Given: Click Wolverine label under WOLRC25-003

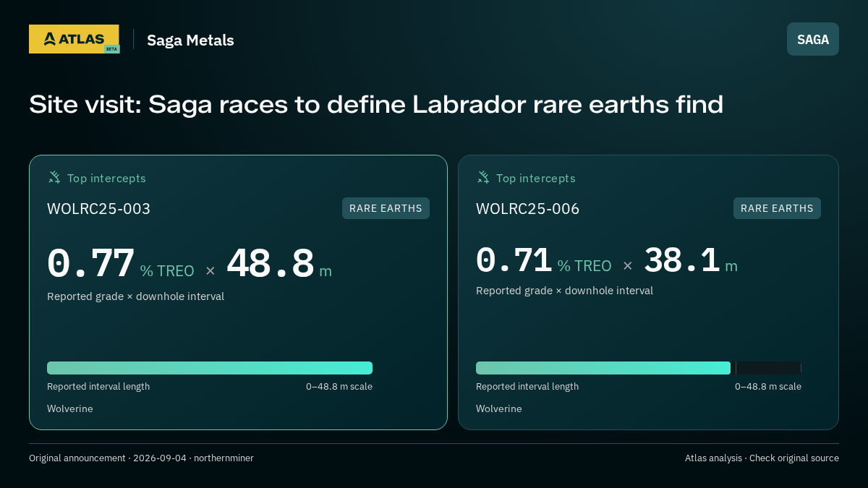Looking at the screenshot, I should (70, 408).
